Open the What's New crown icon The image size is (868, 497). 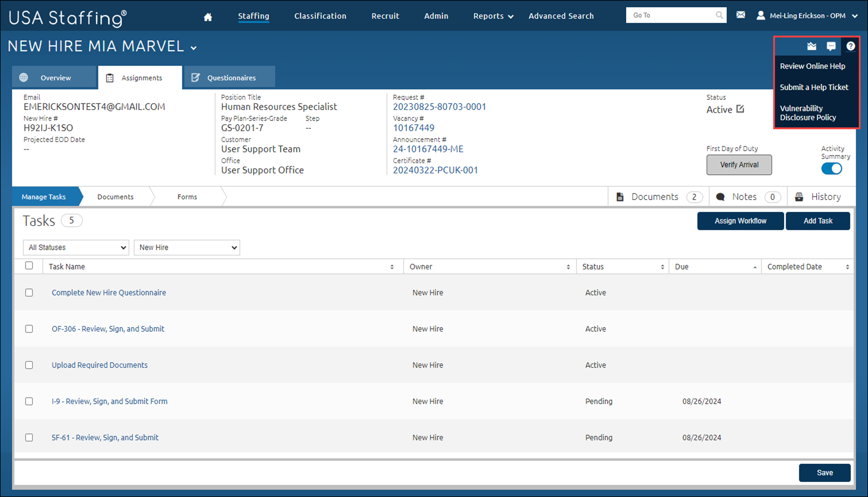812,46
